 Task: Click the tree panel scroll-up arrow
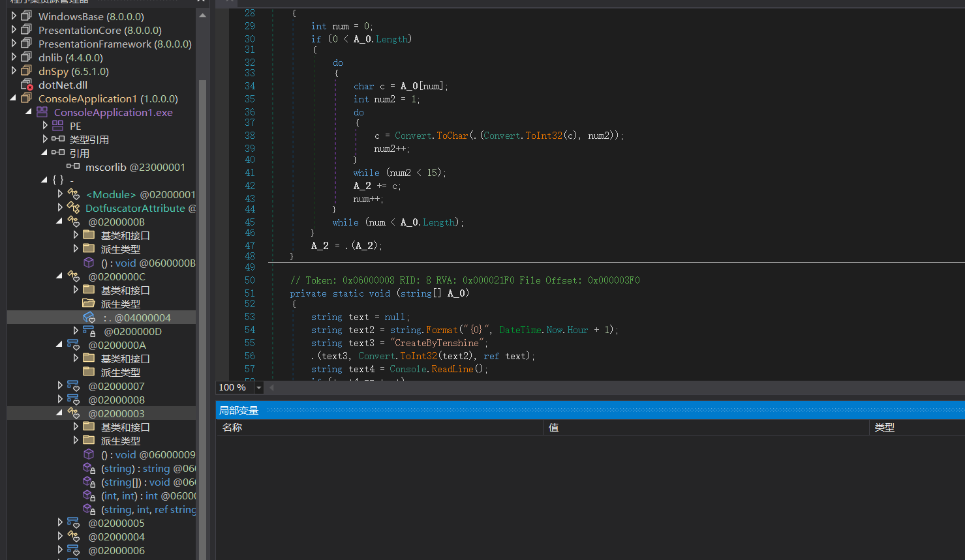click(202, 15)
